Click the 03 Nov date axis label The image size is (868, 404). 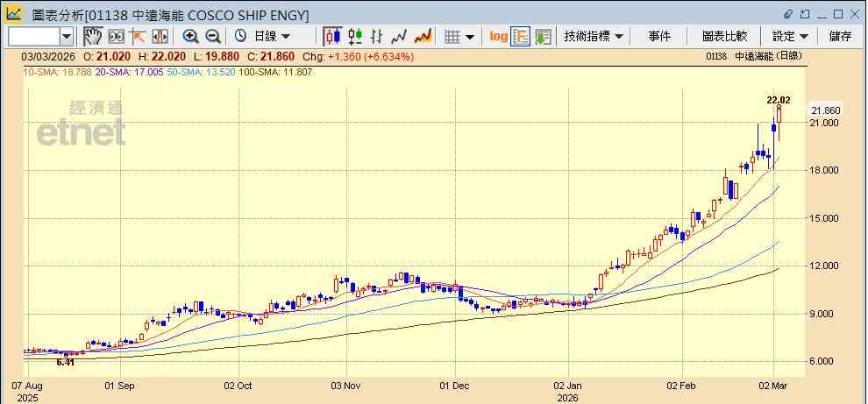(346, 386)
